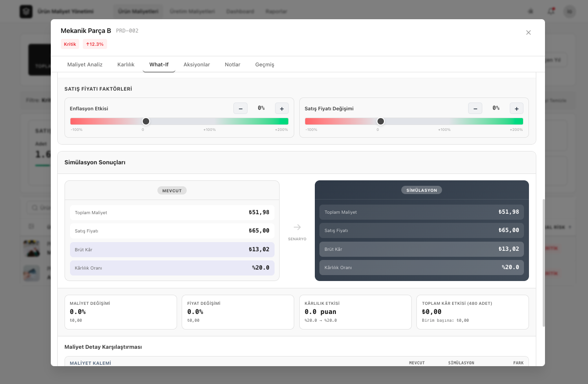Click the Senaryo arrow icon

(x=297, y=227)
